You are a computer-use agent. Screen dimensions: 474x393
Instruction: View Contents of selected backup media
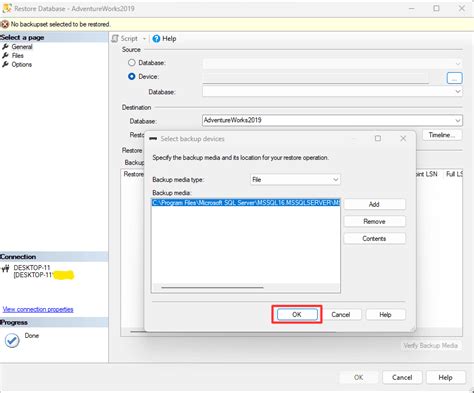[374, 238]
